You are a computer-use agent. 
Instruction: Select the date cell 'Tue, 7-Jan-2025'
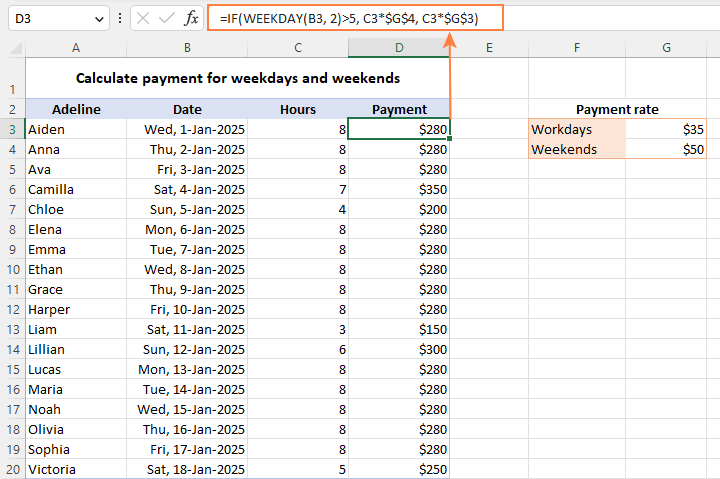click(187, 249)
